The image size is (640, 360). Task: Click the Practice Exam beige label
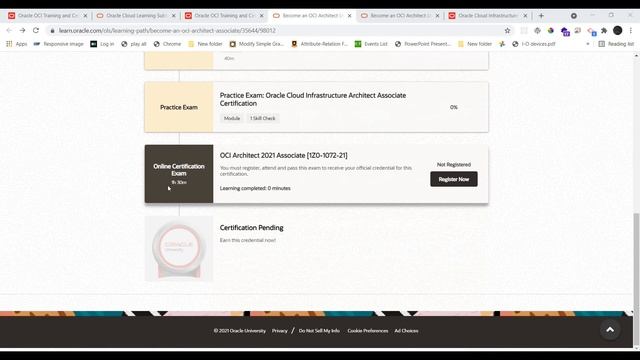point(179,107)
